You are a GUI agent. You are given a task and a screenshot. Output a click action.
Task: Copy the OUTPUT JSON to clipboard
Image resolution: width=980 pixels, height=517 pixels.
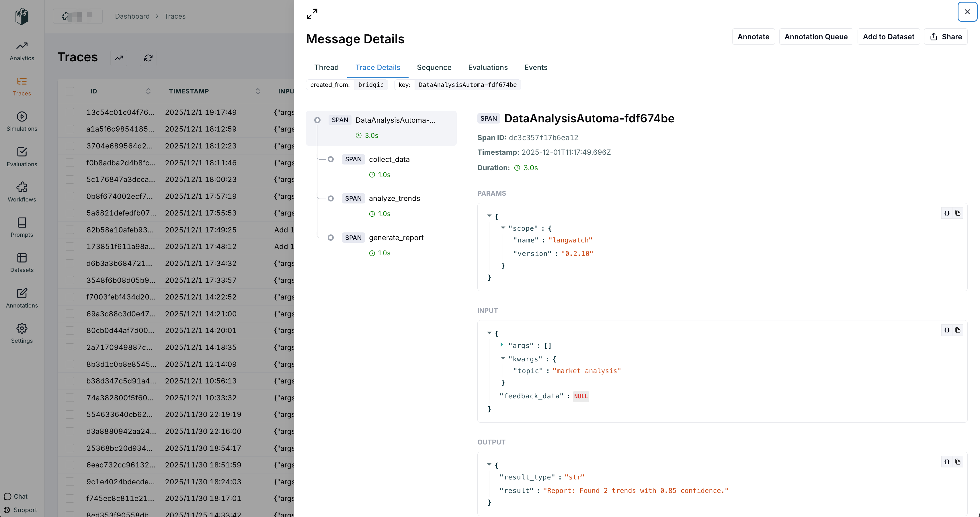coord(958,462)
